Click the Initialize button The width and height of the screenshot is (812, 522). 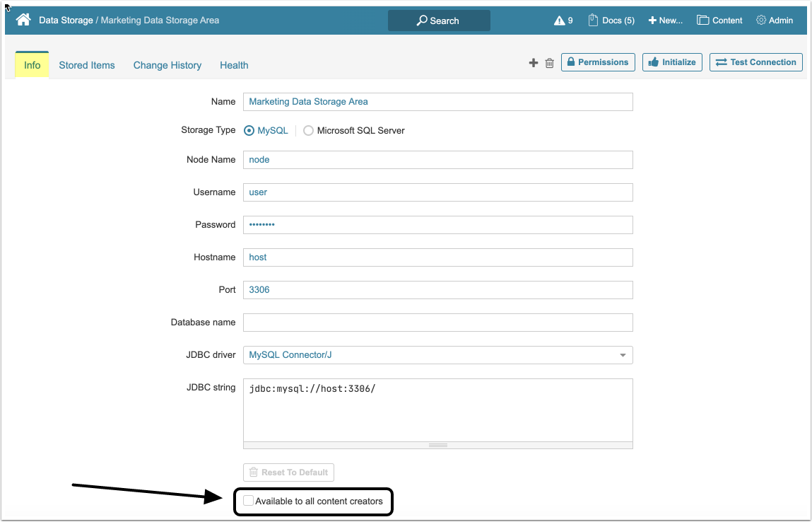tap(672, 62)
